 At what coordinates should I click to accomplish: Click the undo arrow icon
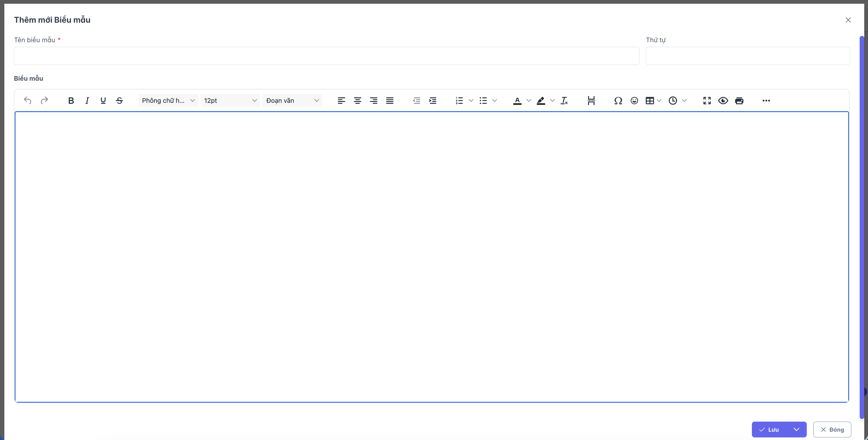(x=28, y=100)
